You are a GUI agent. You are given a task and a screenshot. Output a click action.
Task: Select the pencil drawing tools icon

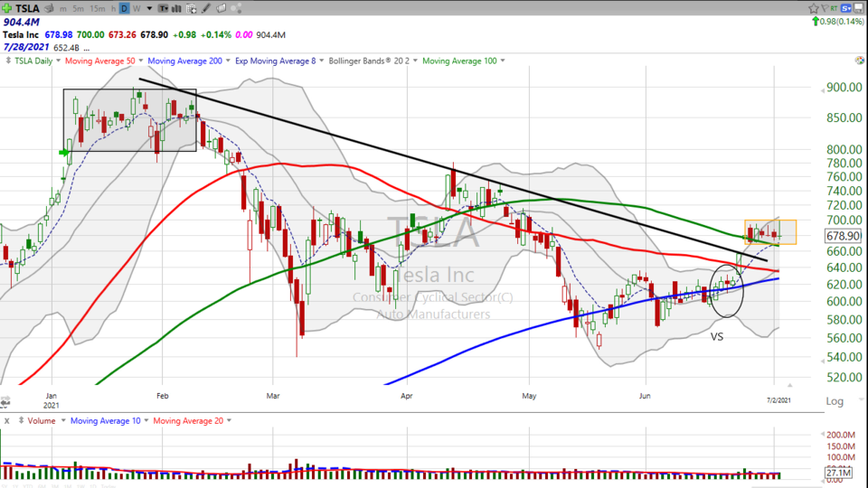[x=206, y=8]
